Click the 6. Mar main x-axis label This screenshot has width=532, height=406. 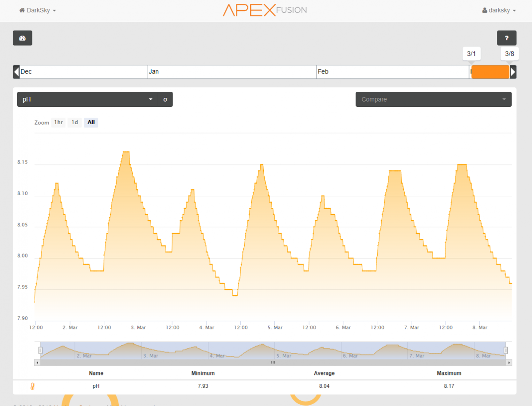343,328
